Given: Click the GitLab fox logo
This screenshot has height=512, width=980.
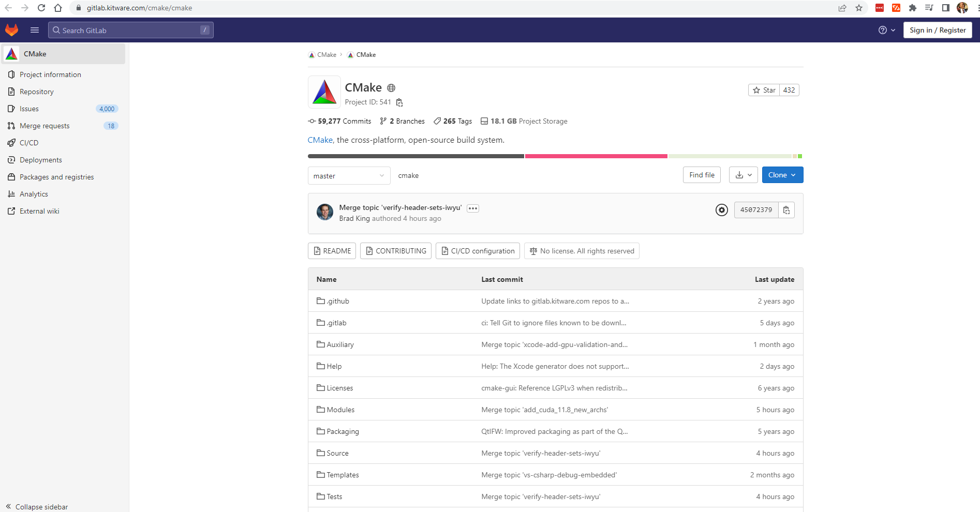Looking at the screenshot, I should [x=11, y=30].
